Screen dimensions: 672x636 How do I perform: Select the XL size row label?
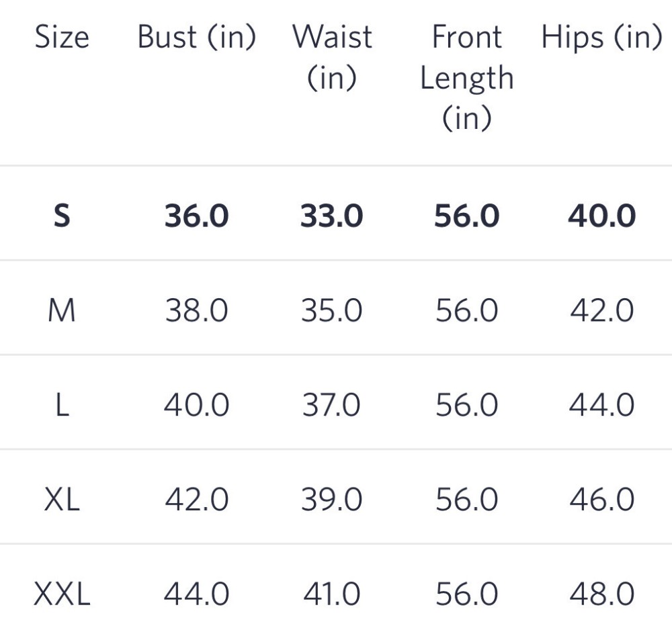tap(62, 500)
